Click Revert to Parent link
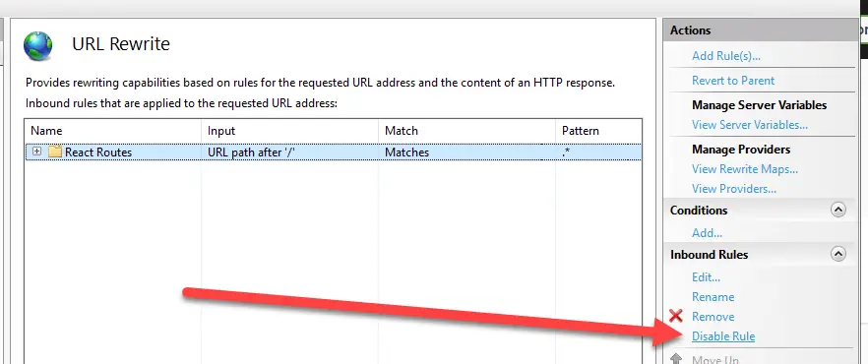 (x=733, y=81)
